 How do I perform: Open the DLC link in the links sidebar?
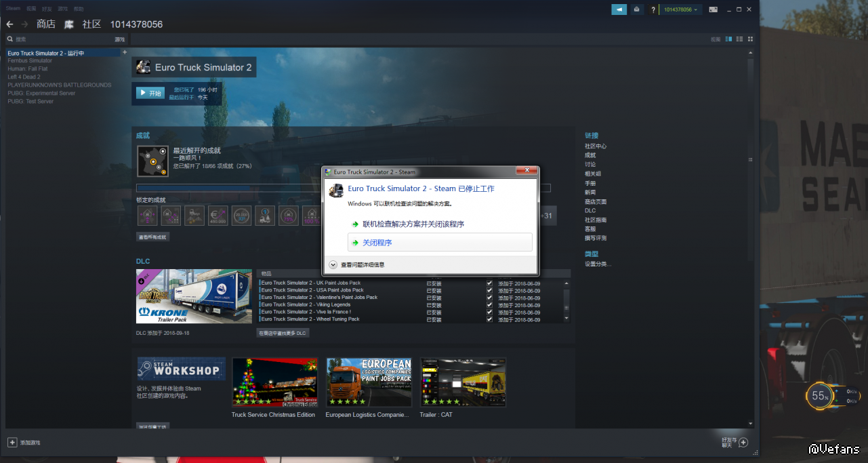point(590,210)
